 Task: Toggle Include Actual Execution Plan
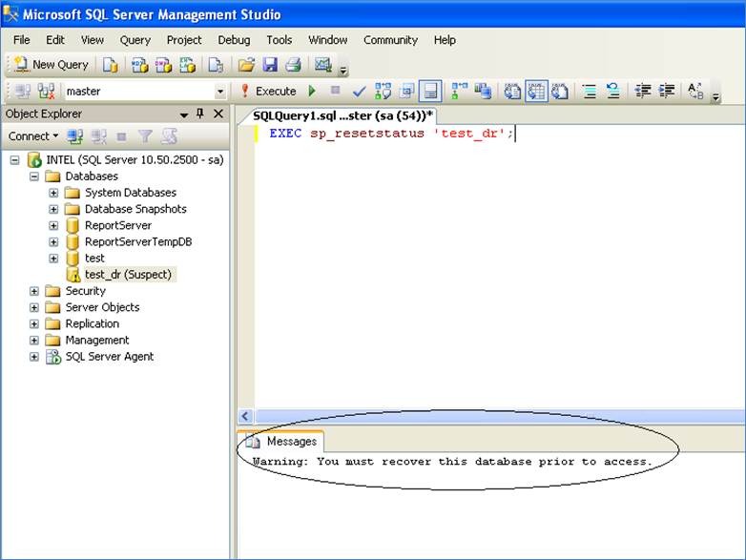459,91
